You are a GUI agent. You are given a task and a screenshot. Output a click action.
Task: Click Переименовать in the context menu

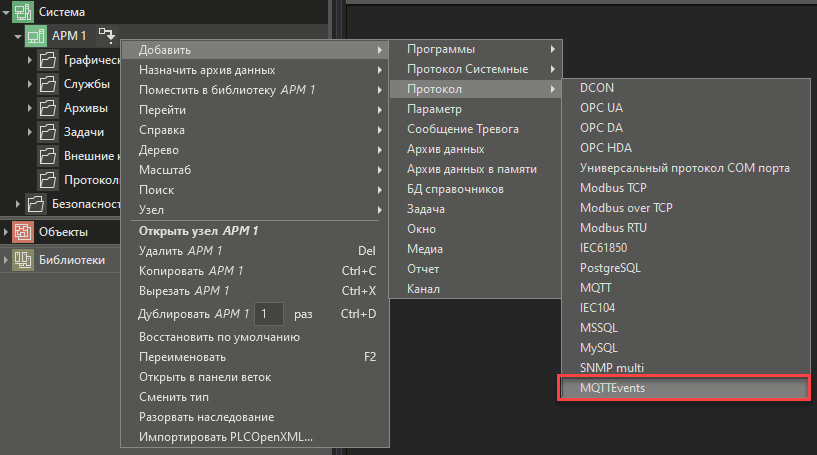(182, 357)
